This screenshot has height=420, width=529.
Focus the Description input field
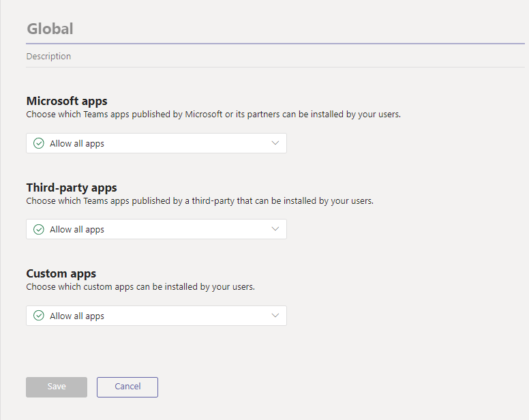[273, 57]
